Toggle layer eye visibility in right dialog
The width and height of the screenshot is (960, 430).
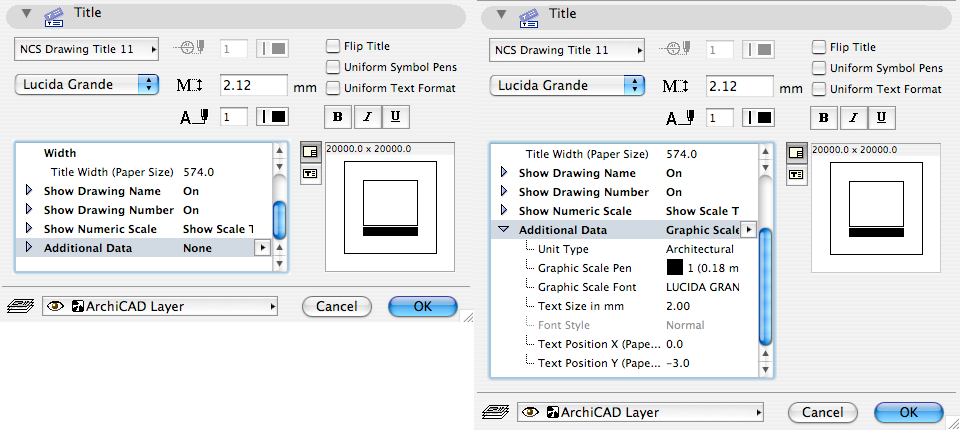pyautogui.click(x=530, y=412)
